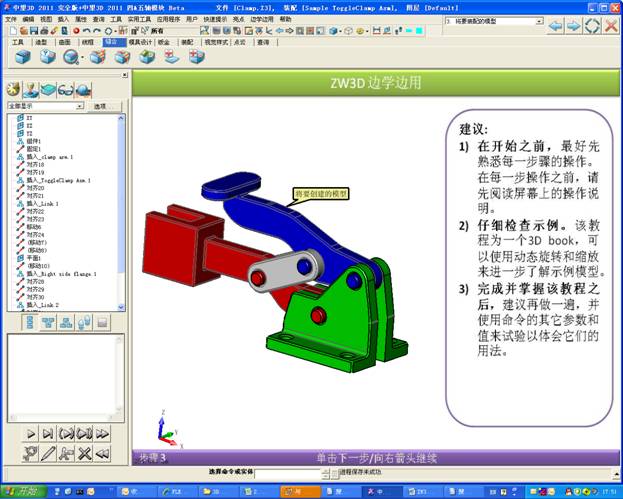Viewport: 623px width, 499px height.
Task: Click the yellow model callout label
Action: tap(321, 194)
